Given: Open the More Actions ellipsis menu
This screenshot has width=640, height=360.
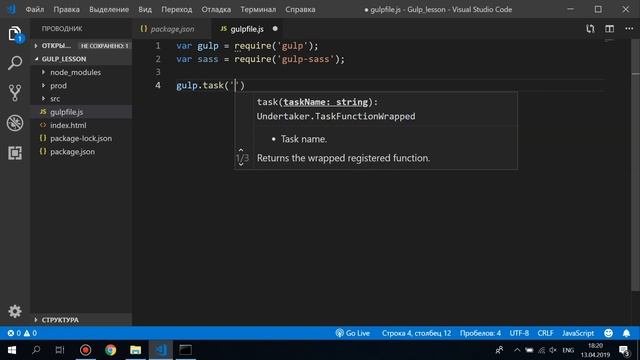Looking at the screenshot, I should click(629, 29).
